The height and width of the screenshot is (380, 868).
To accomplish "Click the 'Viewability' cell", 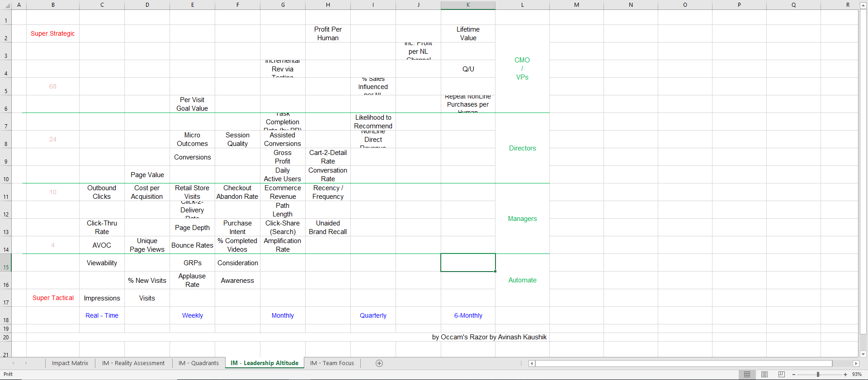I will tap(102, 263).
